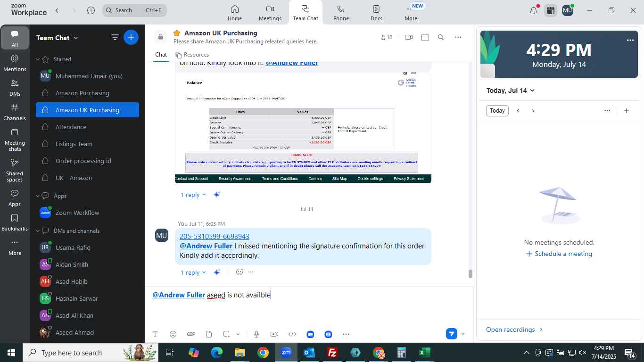This screenshot has width=644, height=362.
Task: Open chat with Usama Rafiq
Action: [x=87, y=247]
